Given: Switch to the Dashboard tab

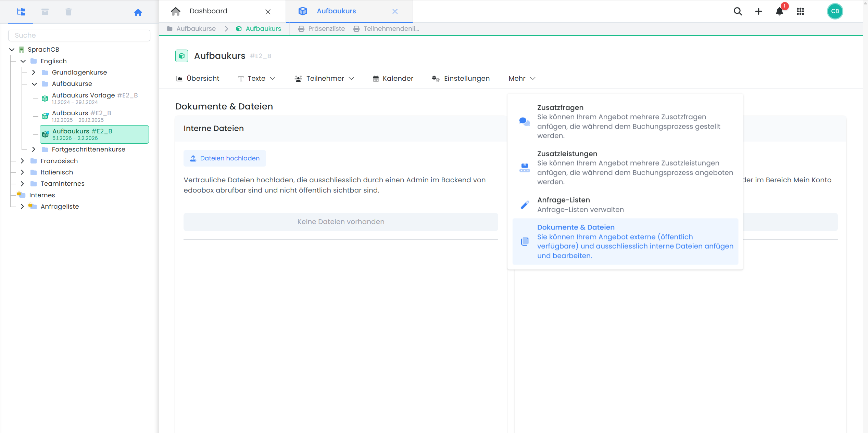Looking at the screenshot, I should [x=208, y=11].
